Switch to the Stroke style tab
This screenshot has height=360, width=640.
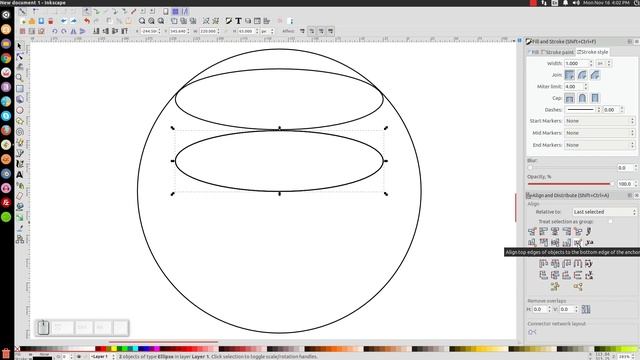tap(593, 52)
